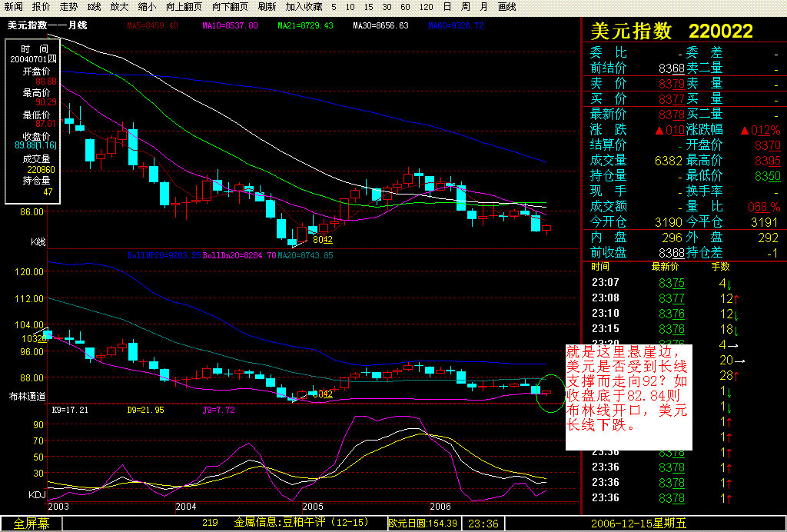Viewport: 787px width, 532px height.
Task: Click the 最新价 8378 value
Action: pos(672,115)
